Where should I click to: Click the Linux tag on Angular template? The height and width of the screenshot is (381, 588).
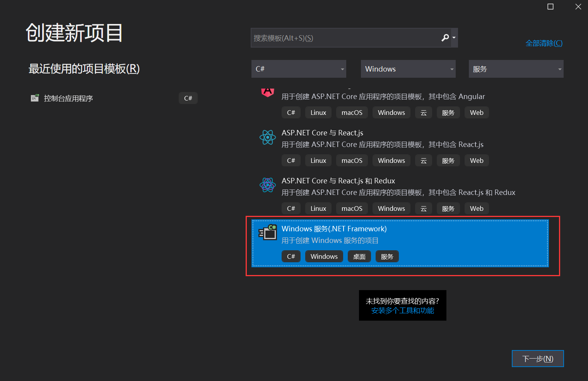(x=318, y=113)
